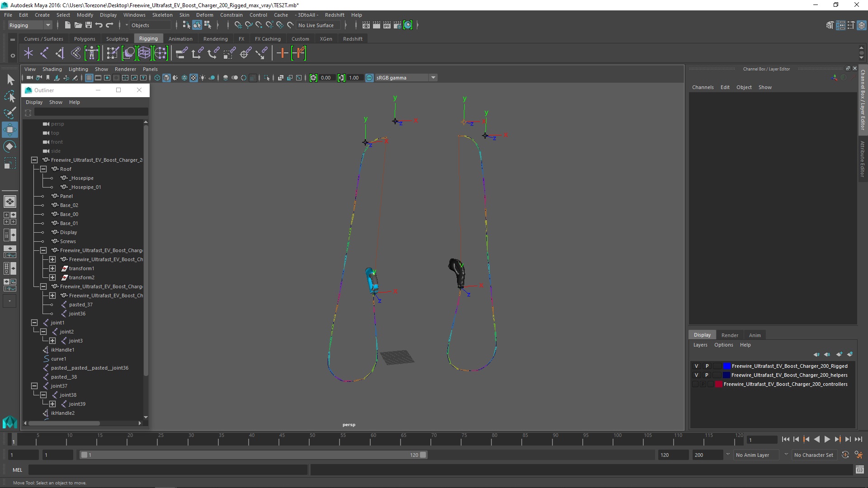Click the MEL command input field

[167, 470]
